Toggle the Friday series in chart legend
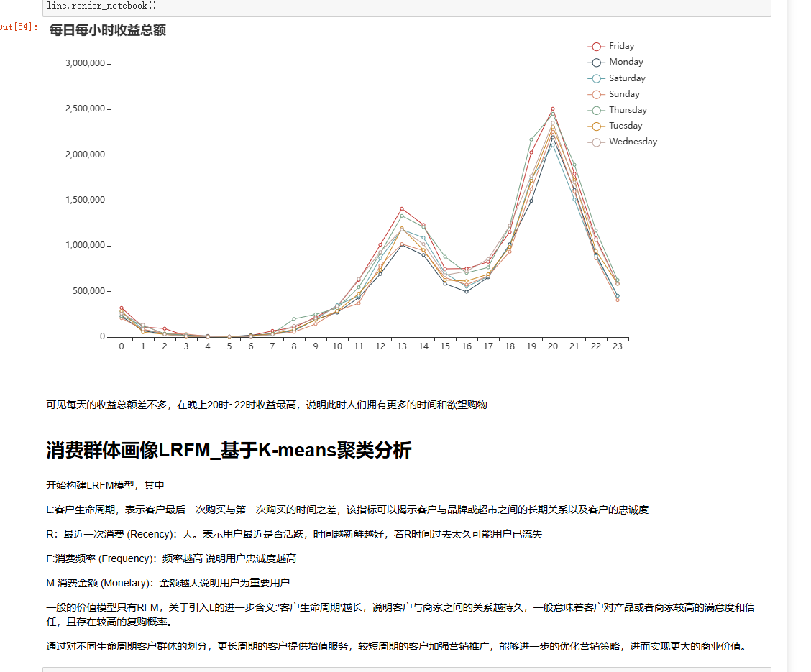Screen dimensions: 811x672 point(611,46)
